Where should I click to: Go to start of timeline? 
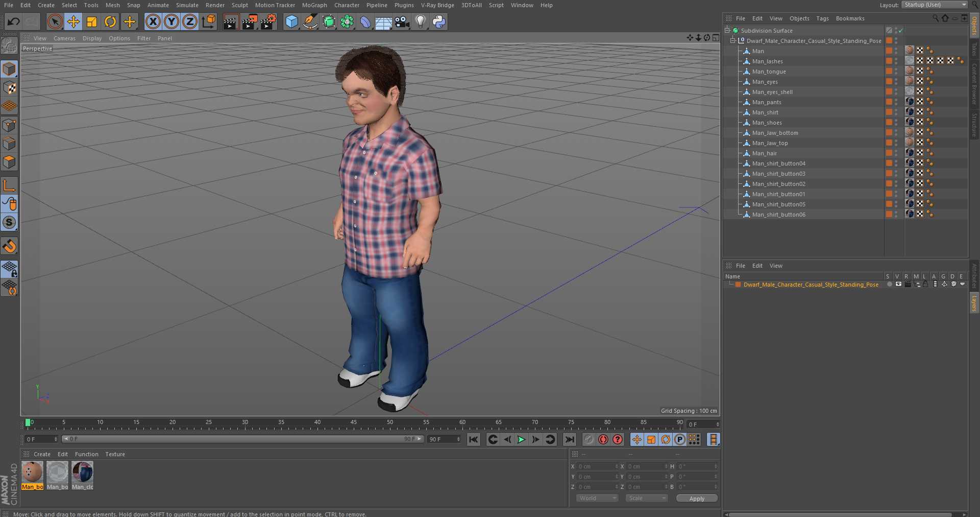coord(474,439)
